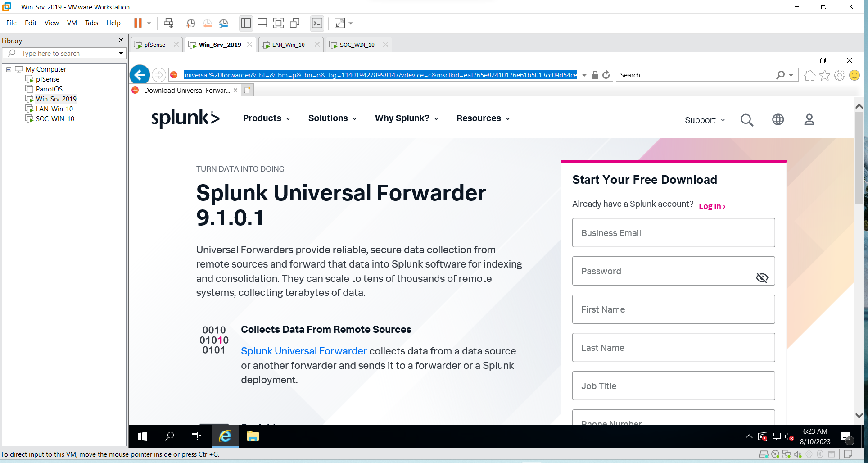
Task: Open the IE search provider dropdown
Action: pos(791,75)
